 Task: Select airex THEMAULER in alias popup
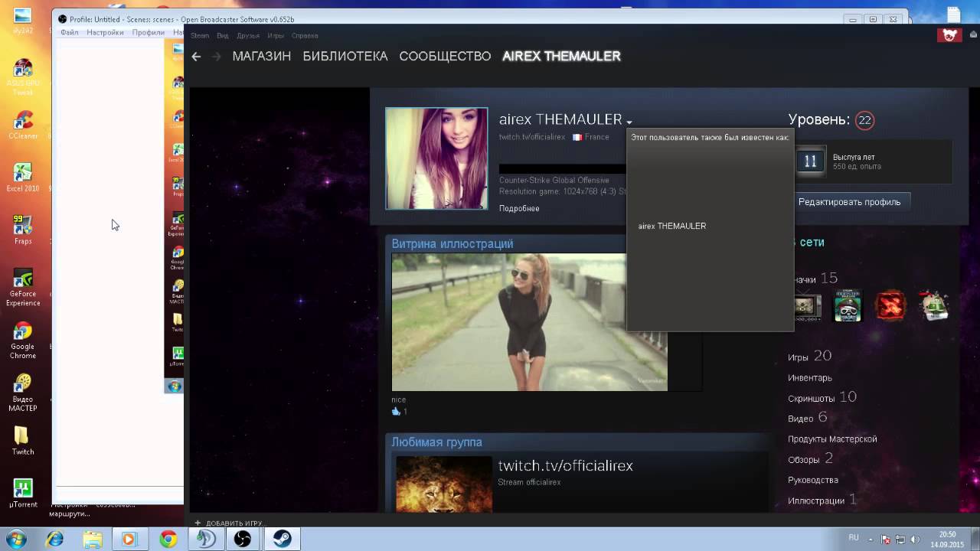(x=672, y=226)
